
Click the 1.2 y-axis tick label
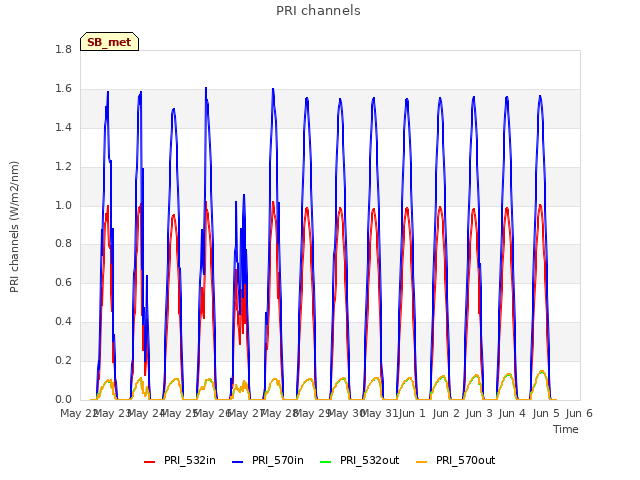tap(63, 167)
